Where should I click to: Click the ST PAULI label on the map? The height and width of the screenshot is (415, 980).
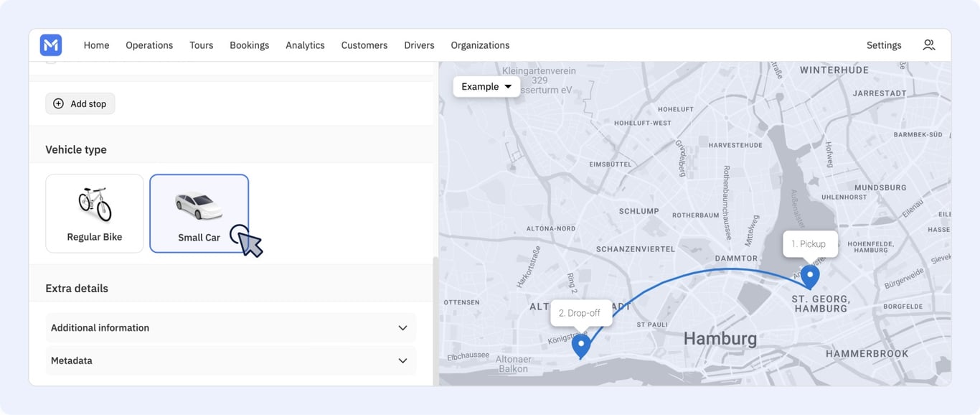click(x=652, y=325)
